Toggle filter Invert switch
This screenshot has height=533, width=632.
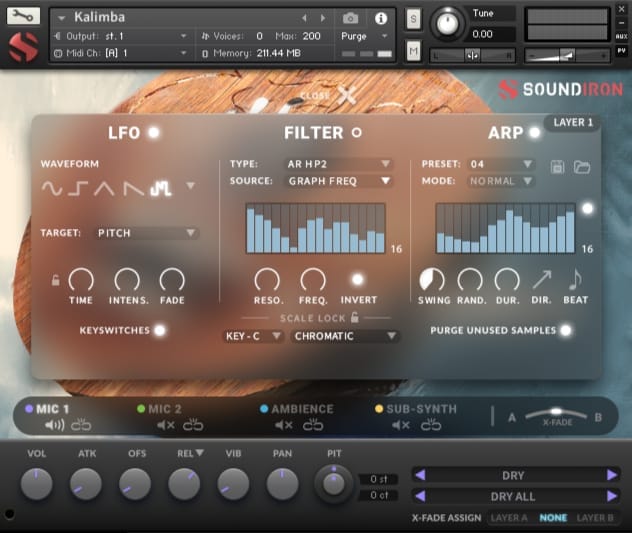357,280
